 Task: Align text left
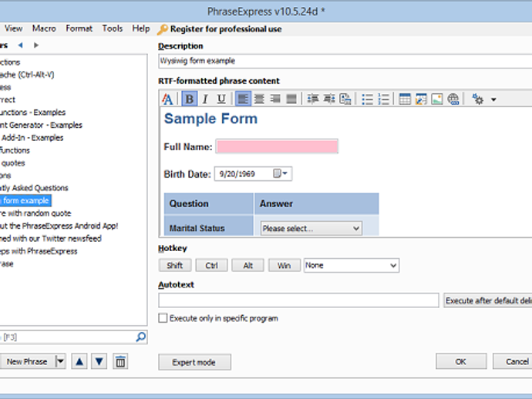point(243,99)
